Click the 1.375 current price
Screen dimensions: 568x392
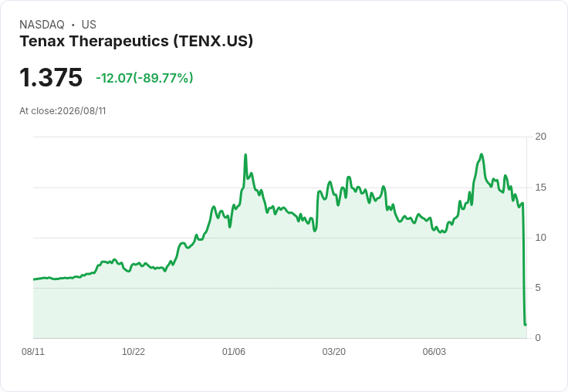tap(51, 77)
